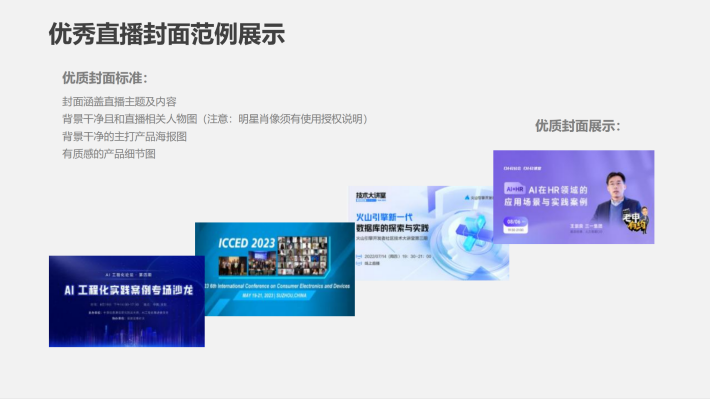Click the ICCED 2023 heading text

(x=246, y=243)
